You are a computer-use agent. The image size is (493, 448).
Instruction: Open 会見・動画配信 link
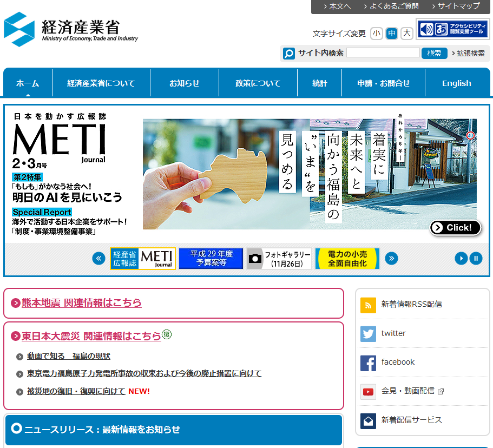pos(408,391)
